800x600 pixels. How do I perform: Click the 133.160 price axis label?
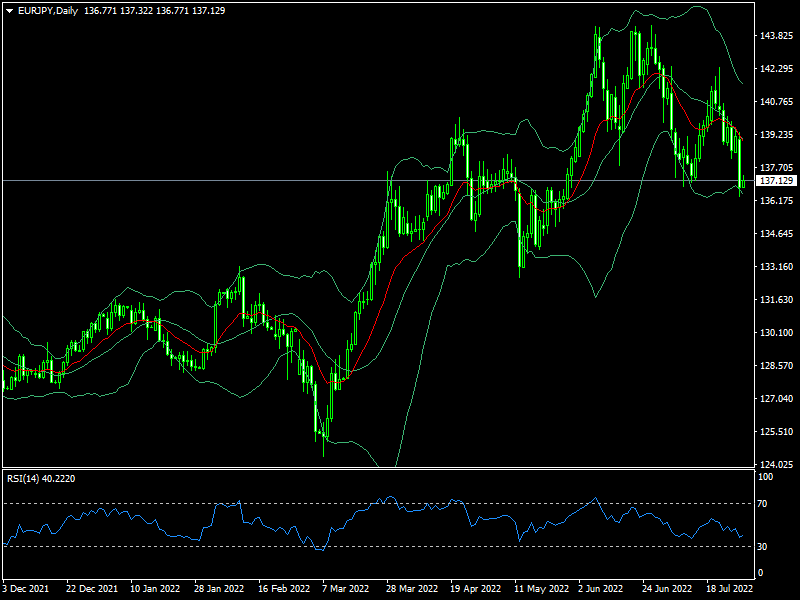point(776,267)
